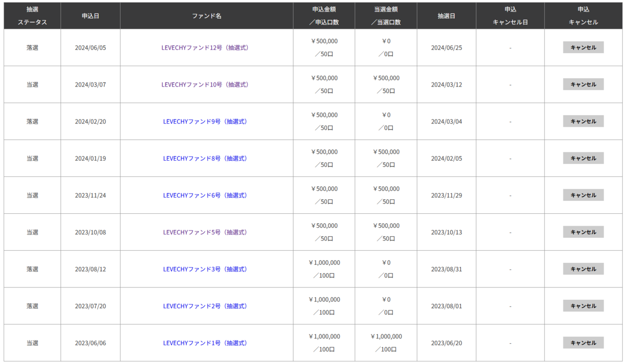Select application date 2023/11/24

(x=90, y=196)
